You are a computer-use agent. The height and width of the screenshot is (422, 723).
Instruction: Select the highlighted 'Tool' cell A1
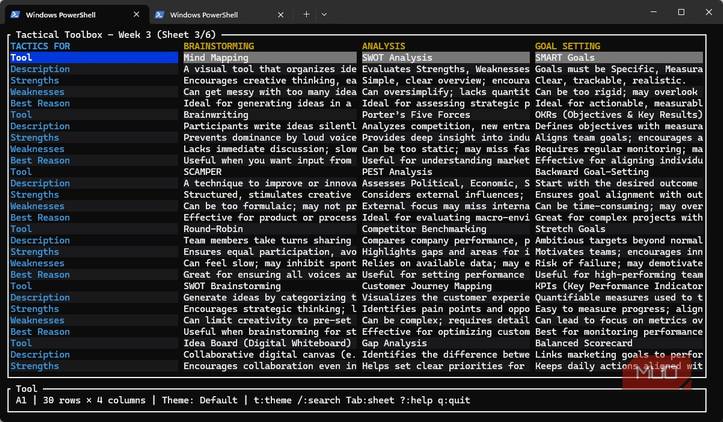(94, 58)
